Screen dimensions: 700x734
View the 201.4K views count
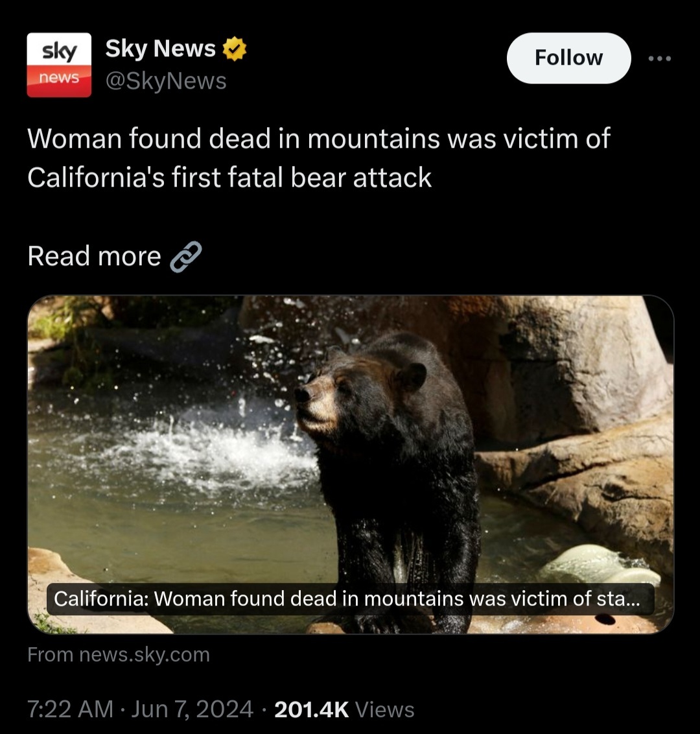pyautogui.click(x=312, y=709)
